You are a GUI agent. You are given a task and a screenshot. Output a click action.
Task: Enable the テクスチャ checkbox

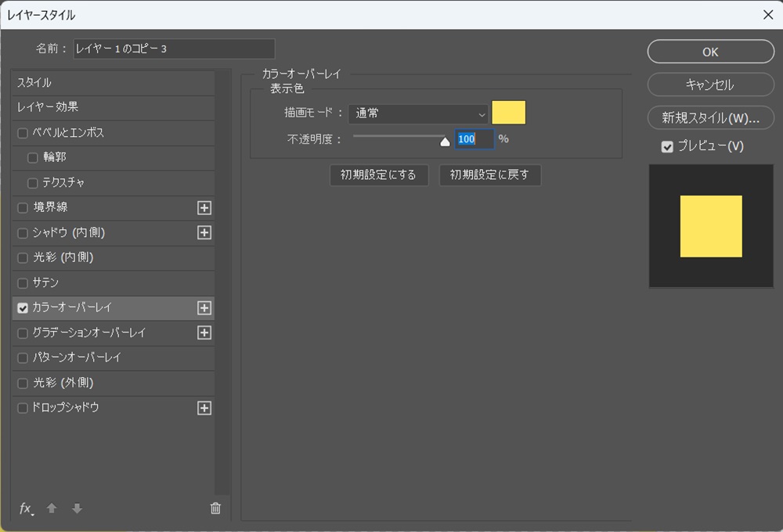pos(32,183)
